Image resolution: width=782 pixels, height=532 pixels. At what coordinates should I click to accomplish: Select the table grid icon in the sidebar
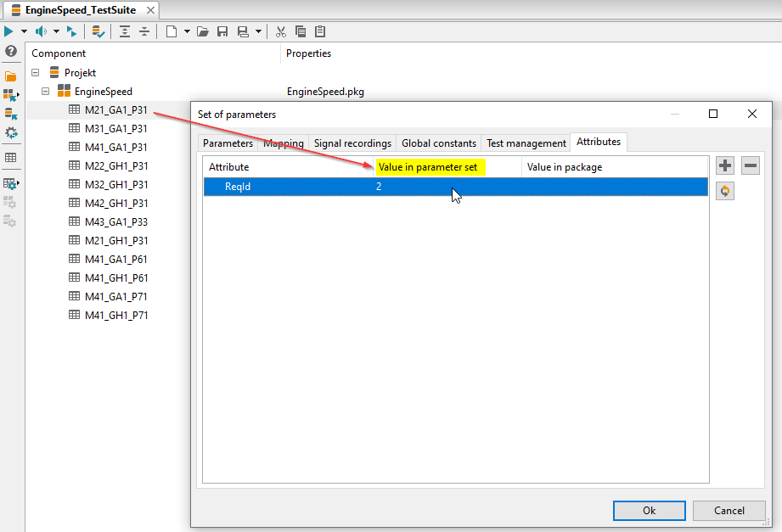point(10,156)
